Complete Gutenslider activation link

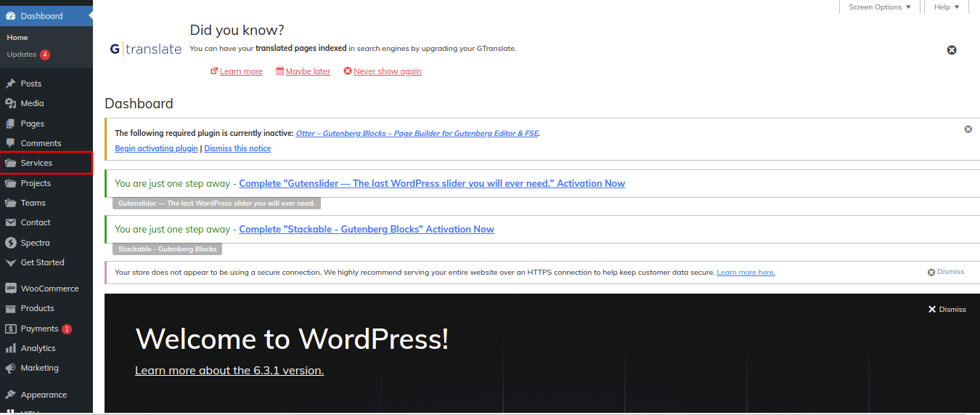(x=432, y=183)
